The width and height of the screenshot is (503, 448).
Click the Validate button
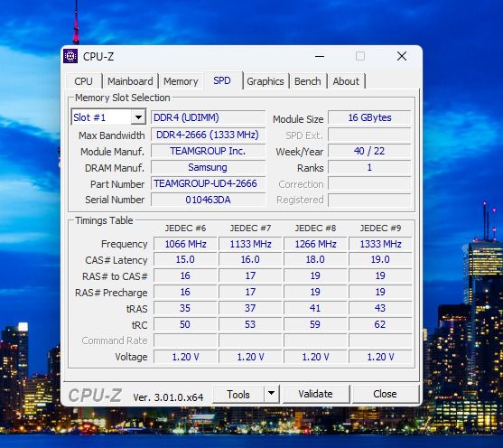coord(316,394)
